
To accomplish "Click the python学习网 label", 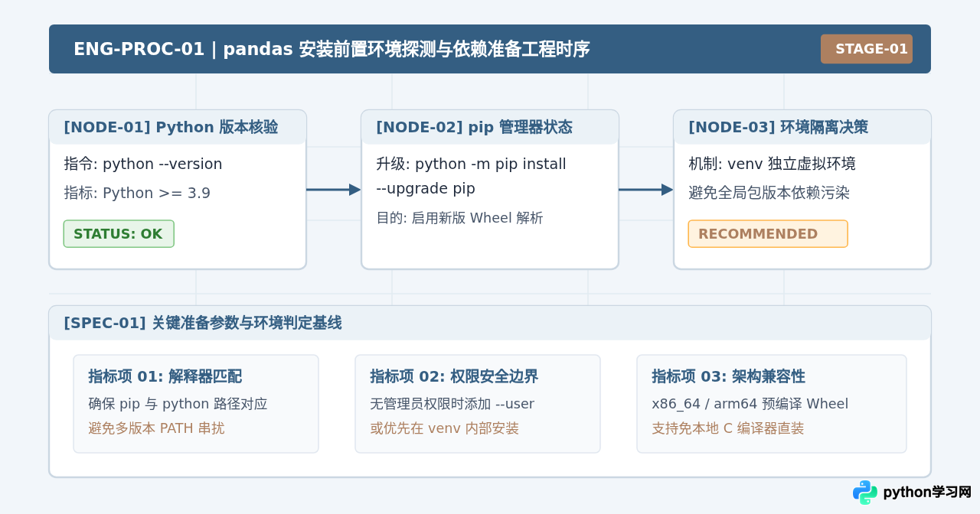I will (x=927, y=493).
